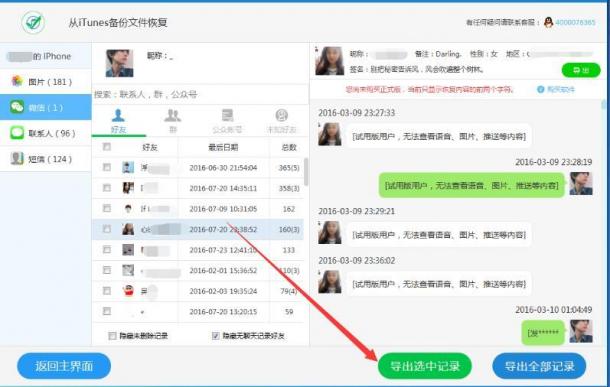Sort by the 总数 column header
The image size is (610, 387).
tap(289, 147)
